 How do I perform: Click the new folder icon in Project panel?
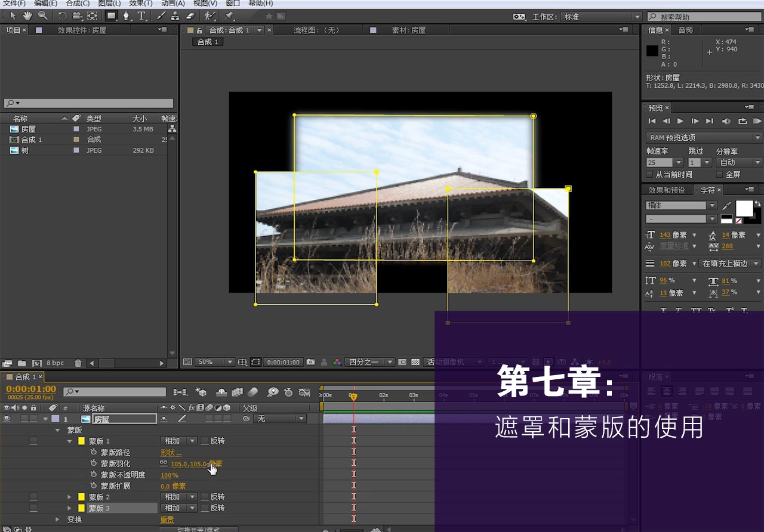[21, 363]
